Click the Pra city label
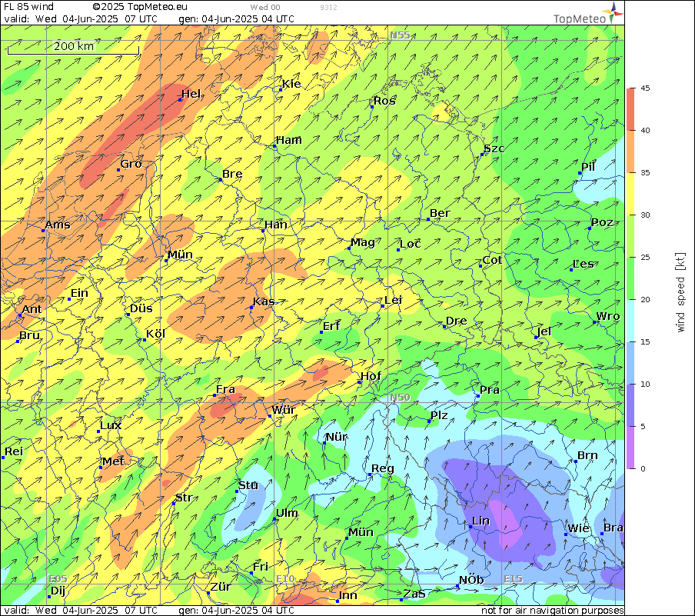 point(490,390)
